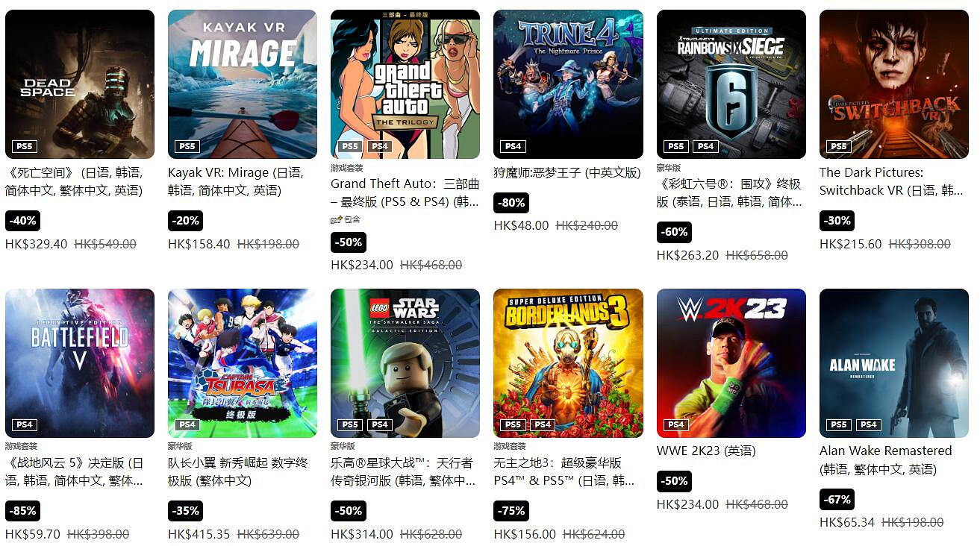Open the Alan Wake Remastered title link
980x546 pixels.
[x=886, y=459]
